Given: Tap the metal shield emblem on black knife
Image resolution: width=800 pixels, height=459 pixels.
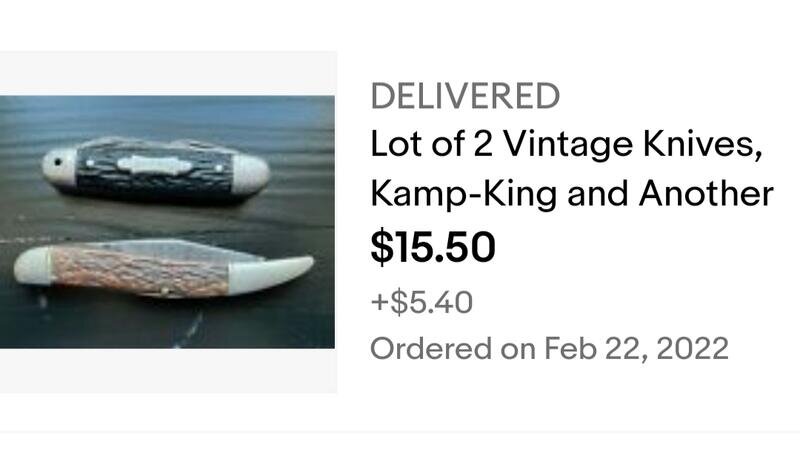Looking at the screenshot, I should click(155, 165).
